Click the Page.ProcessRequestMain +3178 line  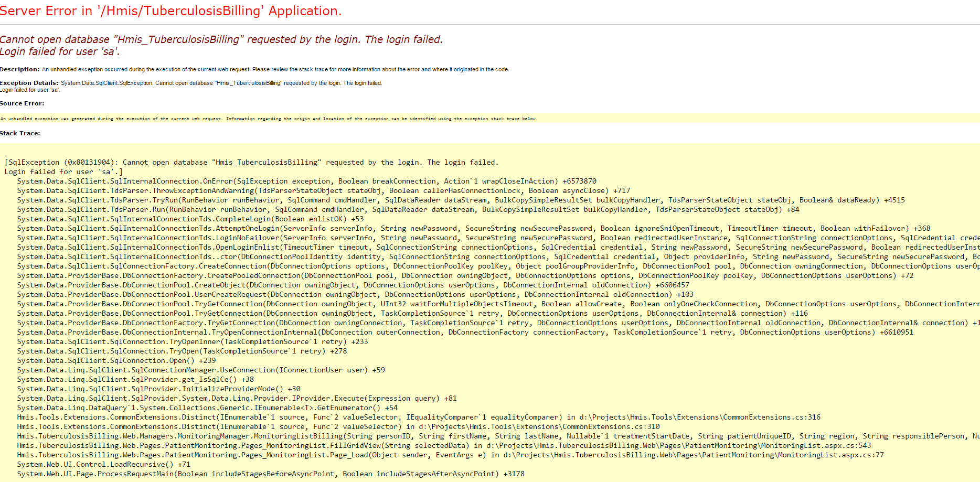point(270,474)
